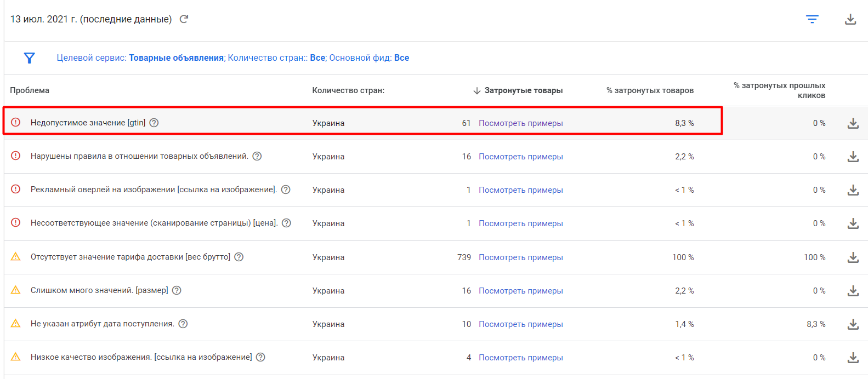
Task: Download the 'Слишком много значений' row
Action: pyautogui.click(x=853, y=291)
